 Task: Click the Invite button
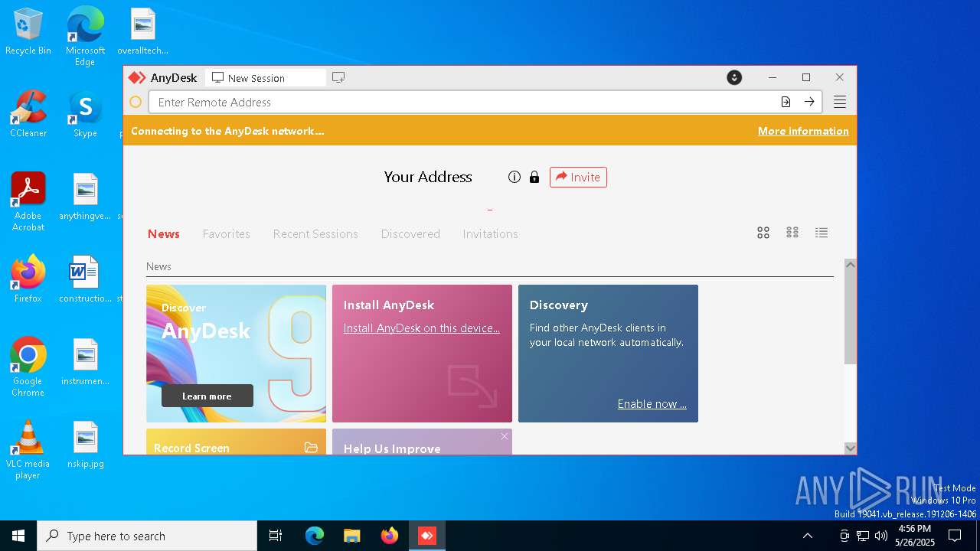click(578, 177)
